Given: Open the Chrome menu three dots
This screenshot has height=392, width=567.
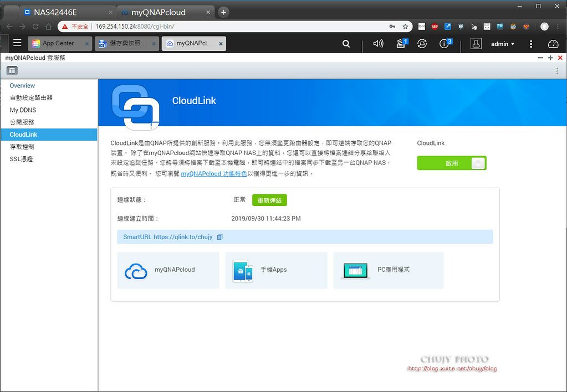Looking at the screenshot, I should click(558, 27).
